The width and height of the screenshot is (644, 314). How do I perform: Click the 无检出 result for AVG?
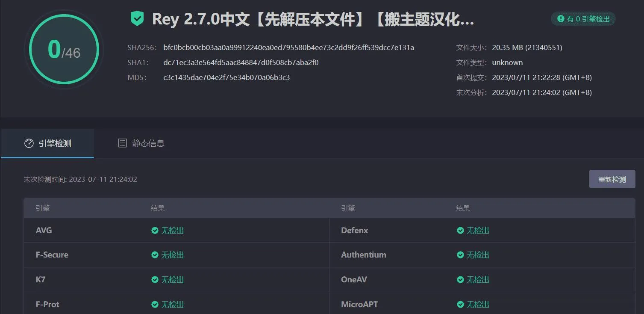pyautogui.click(x=173, y=231)
